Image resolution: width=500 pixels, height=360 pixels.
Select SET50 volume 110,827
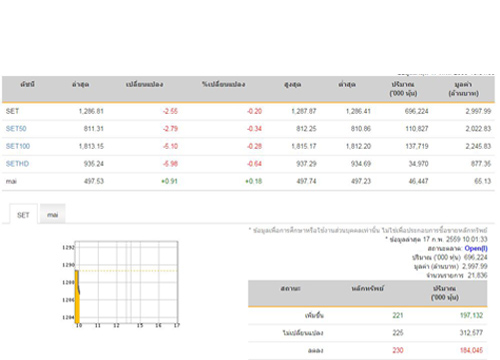(x=417, y=129)
